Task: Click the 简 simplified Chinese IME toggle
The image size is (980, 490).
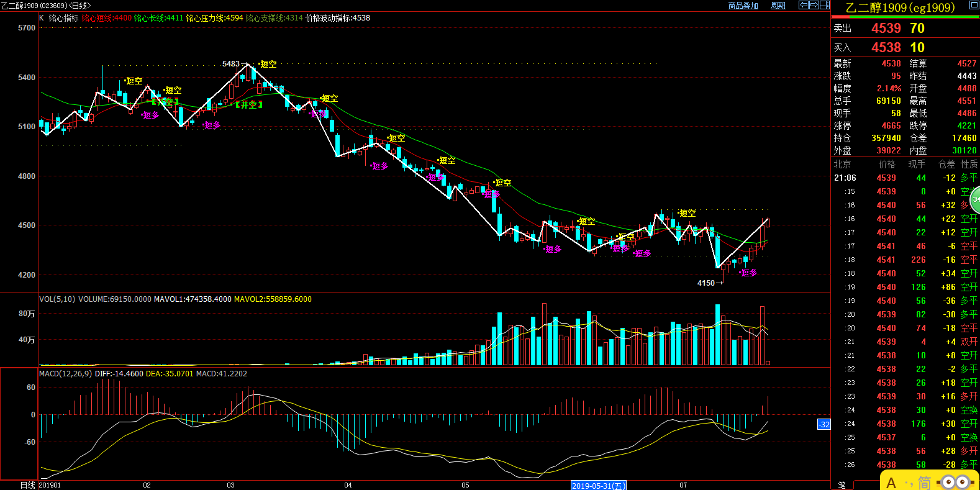Action: click(924, 483)
